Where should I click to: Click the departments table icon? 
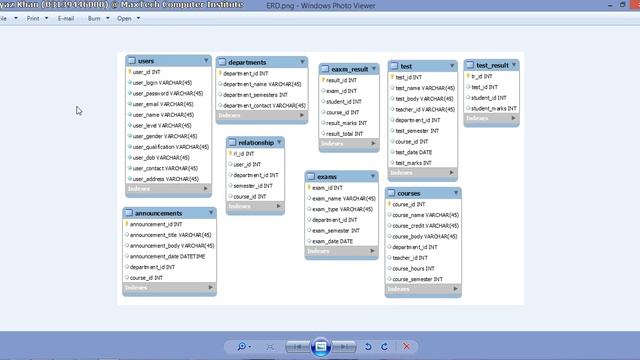(x=222, y=62)
